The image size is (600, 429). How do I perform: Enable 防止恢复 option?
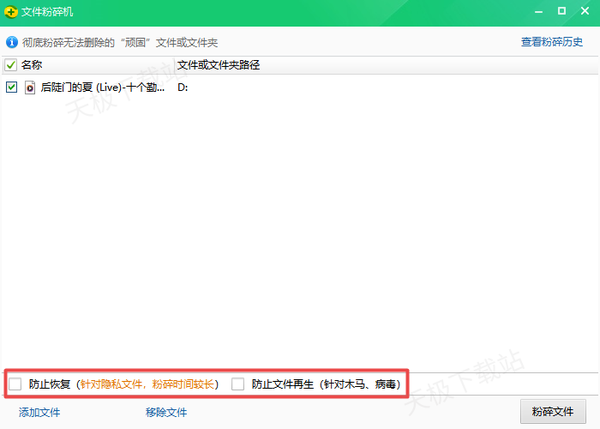(15, 384)
